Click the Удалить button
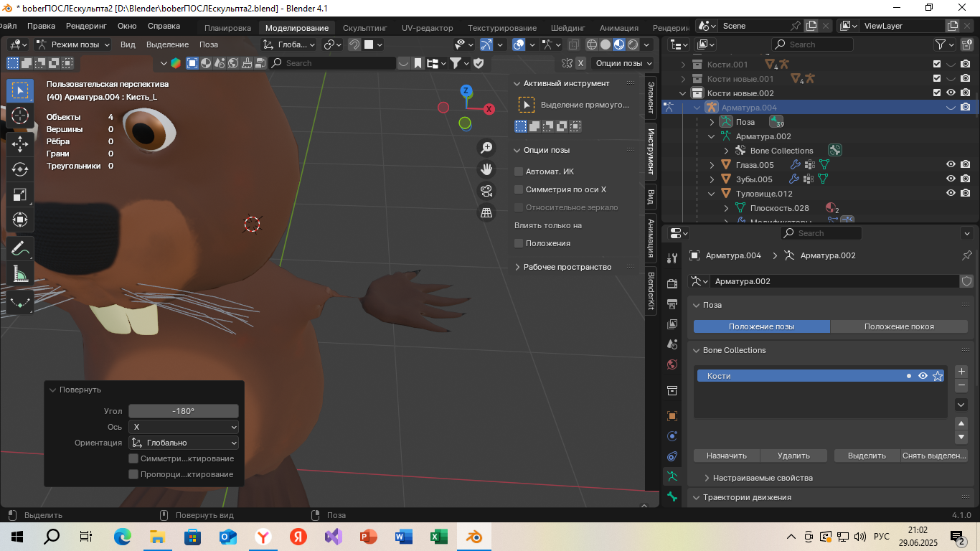Image resolution: width=980 pixels, height=551 pixels. [x=793, y=456]
